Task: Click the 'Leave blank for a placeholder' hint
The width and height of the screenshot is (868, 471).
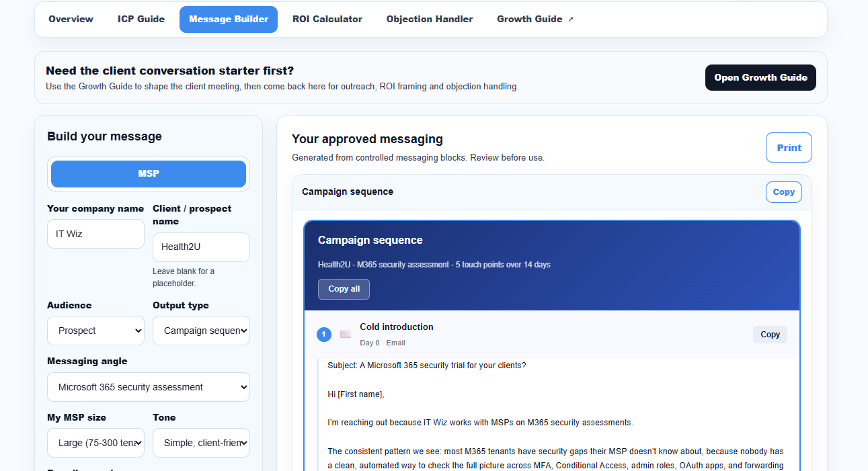Action: coord(184,277)
